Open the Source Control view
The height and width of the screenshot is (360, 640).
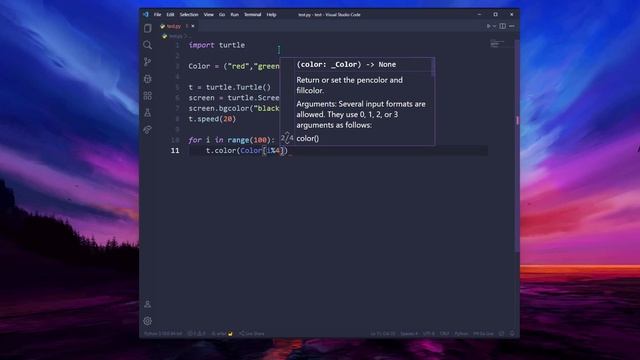[148, 62]
